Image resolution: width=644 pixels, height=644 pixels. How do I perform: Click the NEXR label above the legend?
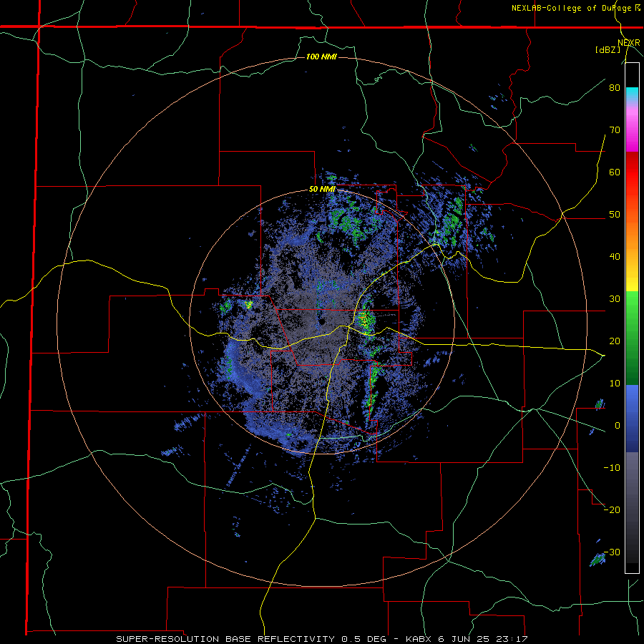click(629, 43)
